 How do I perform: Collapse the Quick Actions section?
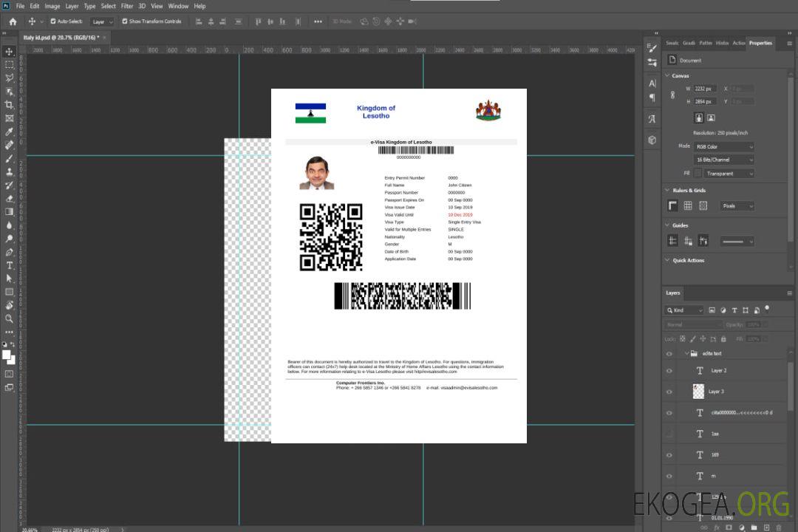tap(667, 260)
